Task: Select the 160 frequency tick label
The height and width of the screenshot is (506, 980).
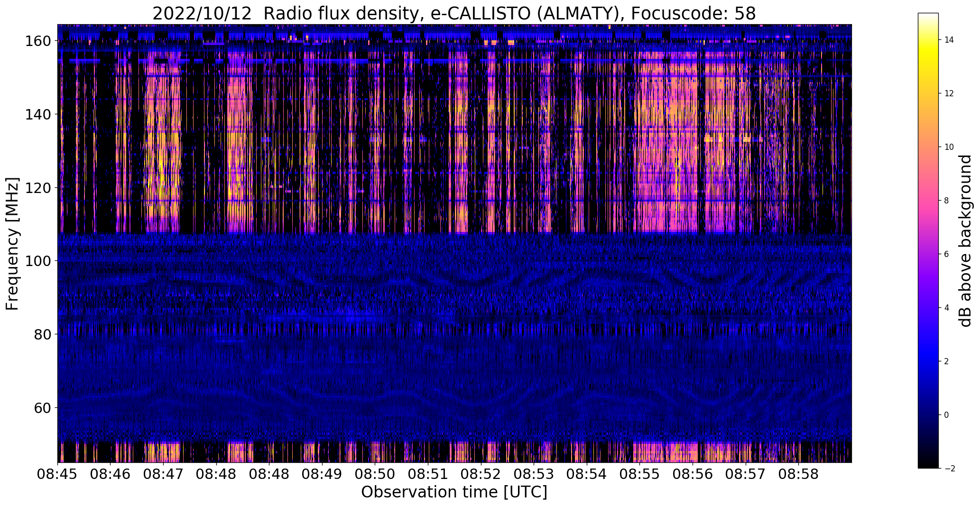Action: click(39, 41)
